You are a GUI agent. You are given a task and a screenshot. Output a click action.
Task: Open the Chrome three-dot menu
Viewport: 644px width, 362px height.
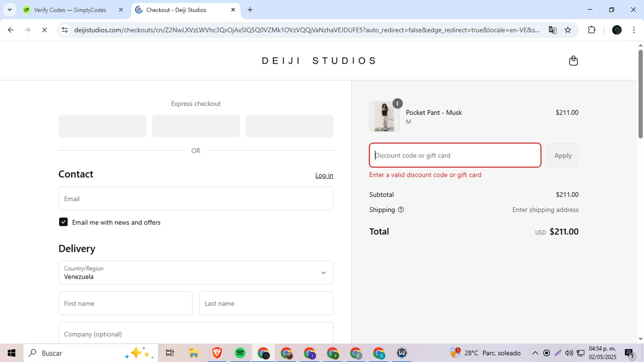(x=634, y=30)
